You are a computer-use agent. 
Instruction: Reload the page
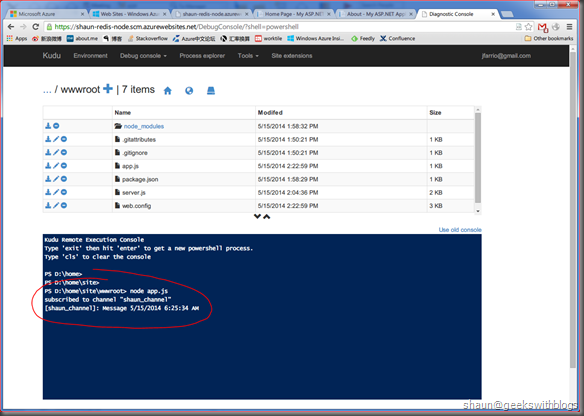(36, 27)
